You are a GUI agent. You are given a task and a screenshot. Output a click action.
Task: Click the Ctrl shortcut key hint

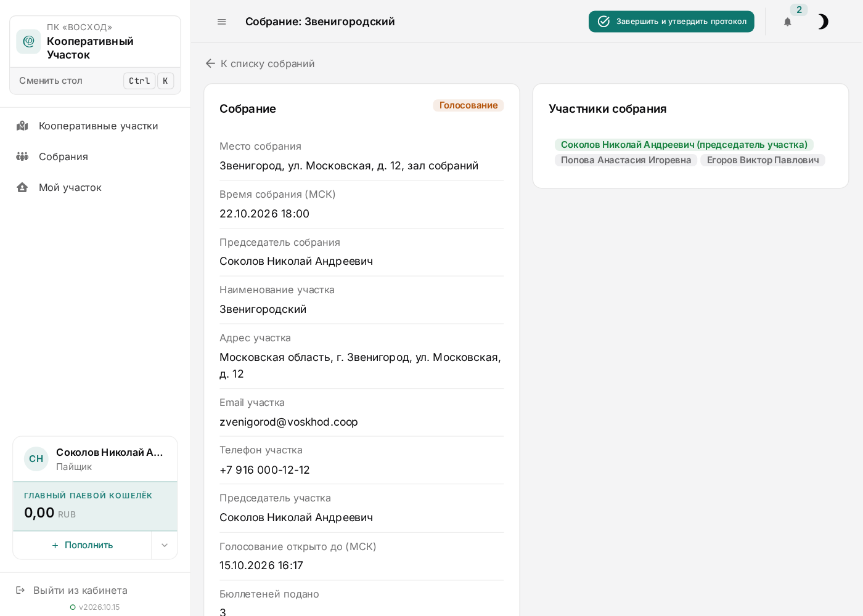pyautogui.click(x=139, y=81)
